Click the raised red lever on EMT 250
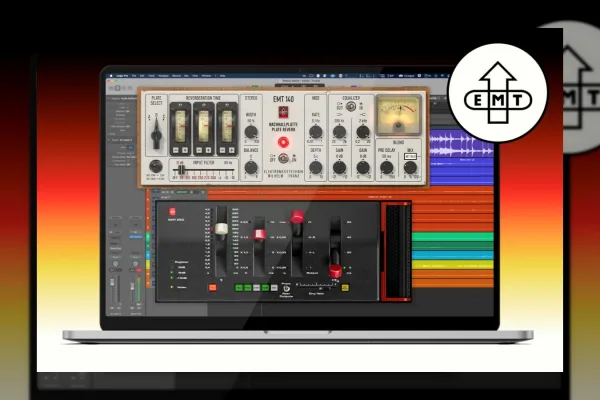This screenshot has width=600, height=400. click(x=297, y=217)
